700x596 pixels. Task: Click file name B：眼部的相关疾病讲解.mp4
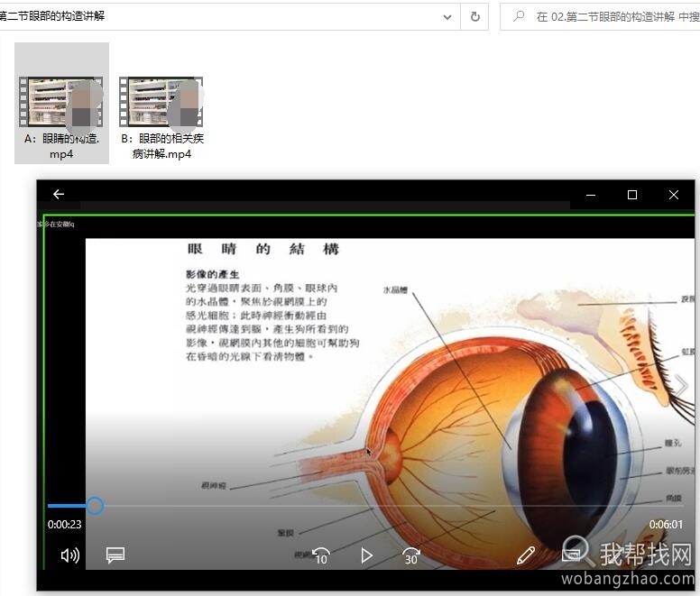pyautogui.click(x=162, y=146)
